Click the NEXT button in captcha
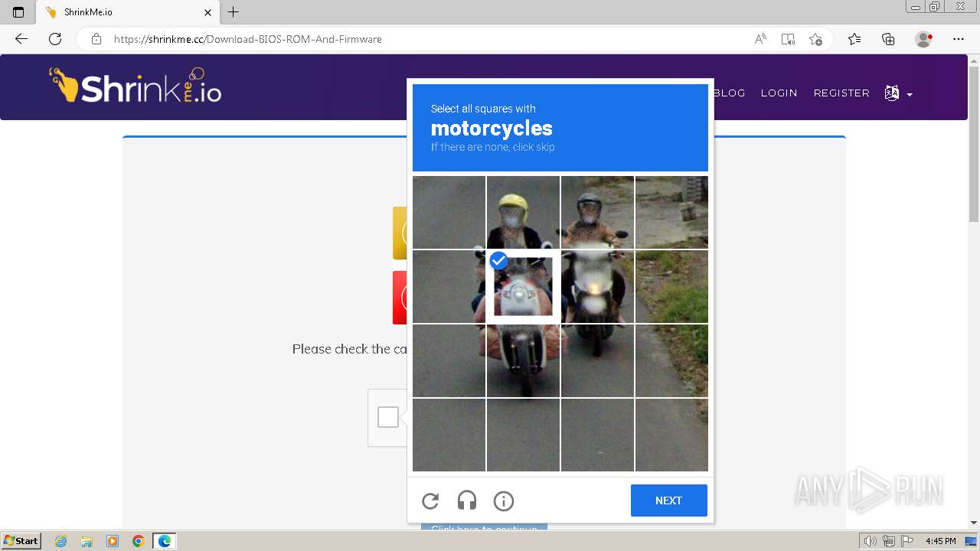Screen dimensions: 980x551 668,500
